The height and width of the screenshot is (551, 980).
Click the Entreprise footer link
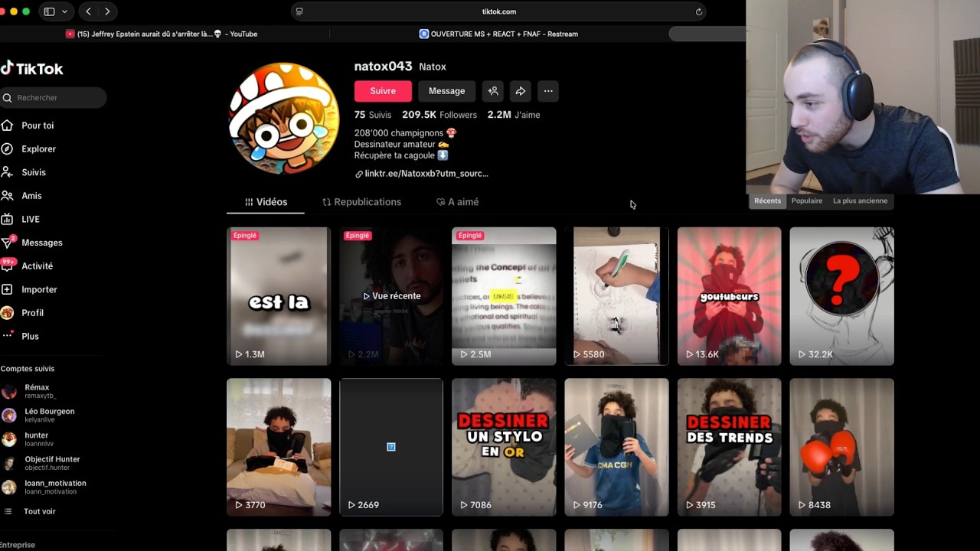(x=18, y=545)
